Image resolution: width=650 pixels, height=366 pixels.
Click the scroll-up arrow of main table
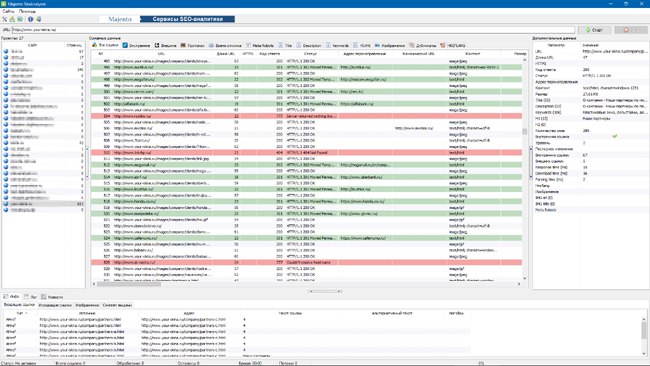pyautogui.click(x=524, y=60)
